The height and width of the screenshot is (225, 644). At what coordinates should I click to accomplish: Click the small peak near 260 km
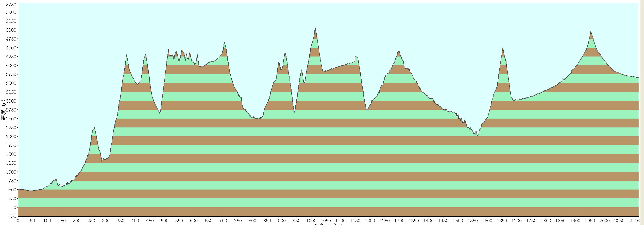[94, 128]
